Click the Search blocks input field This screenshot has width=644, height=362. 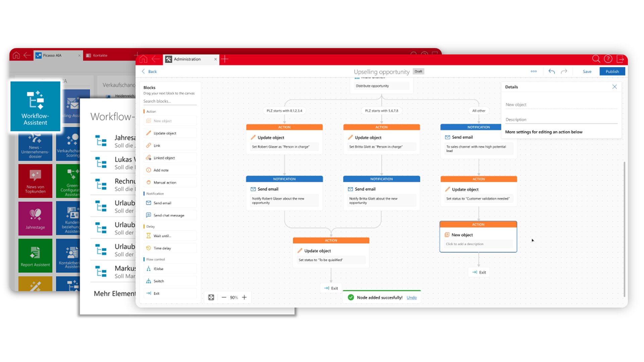[x=170, y=101]
